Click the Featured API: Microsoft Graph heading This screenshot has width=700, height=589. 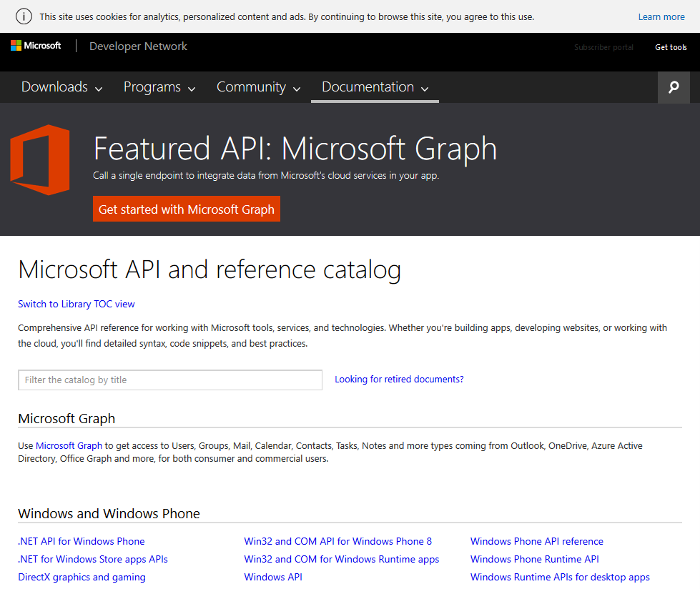point(295,149)
